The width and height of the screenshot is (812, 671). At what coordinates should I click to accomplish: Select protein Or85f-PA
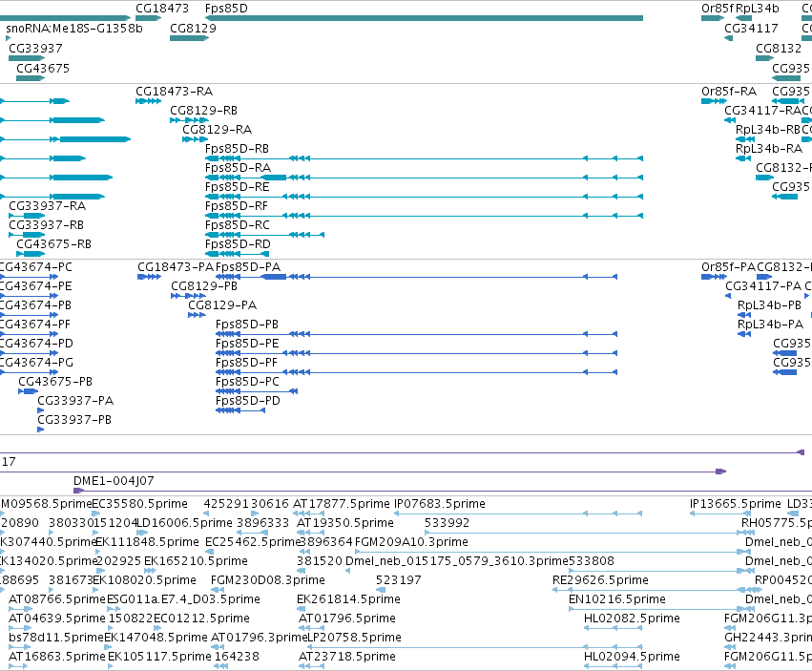click(729, 267)
